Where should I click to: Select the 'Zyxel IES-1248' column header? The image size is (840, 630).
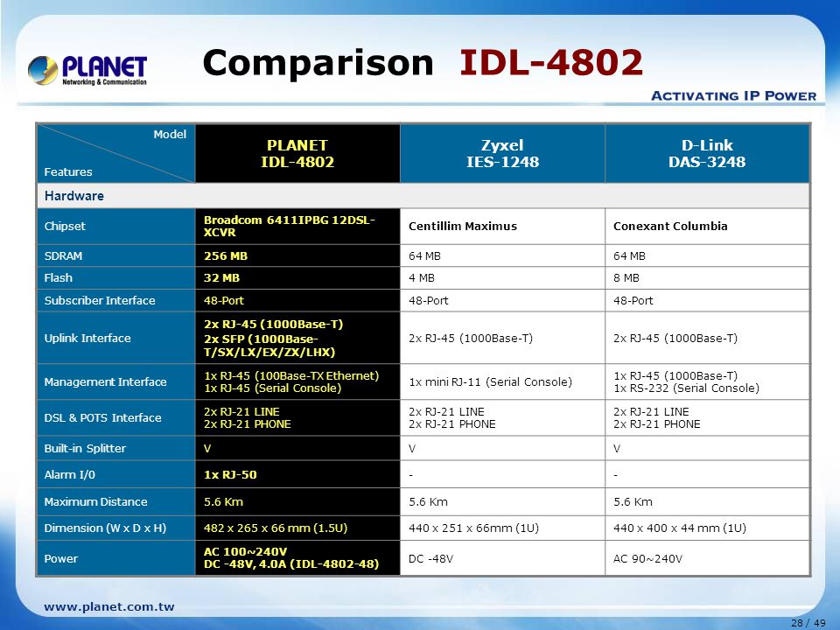502,153
